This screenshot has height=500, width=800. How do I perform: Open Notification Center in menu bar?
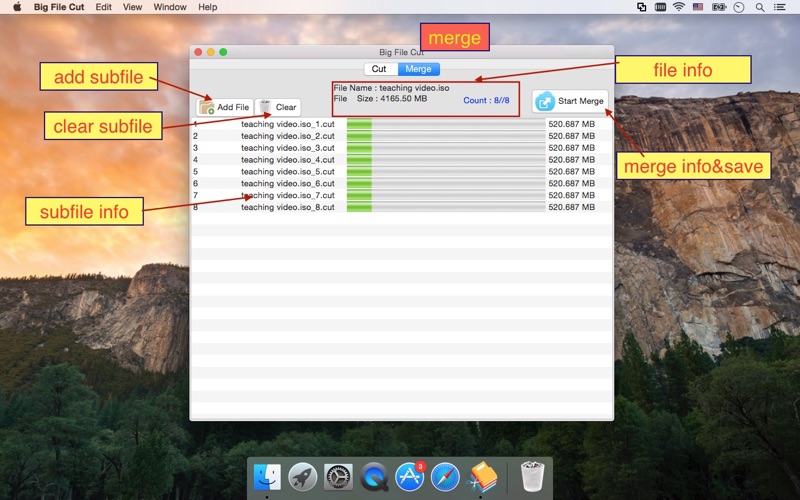tap(780, 7)
